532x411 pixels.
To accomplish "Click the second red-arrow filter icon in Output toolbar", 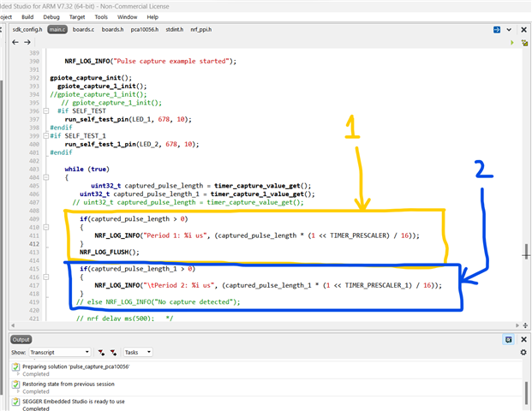I will click(x=113, y=353).
